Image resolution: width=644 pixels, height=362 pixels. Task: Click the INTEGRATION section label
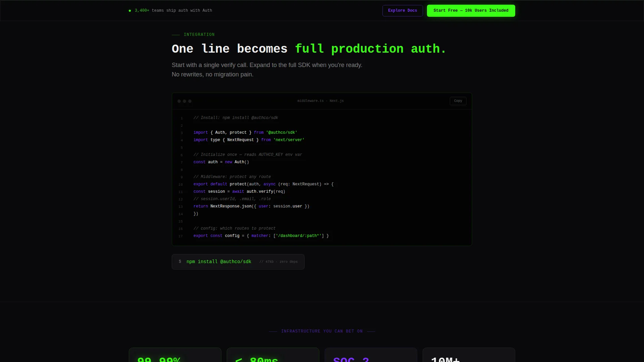[199, 35]
